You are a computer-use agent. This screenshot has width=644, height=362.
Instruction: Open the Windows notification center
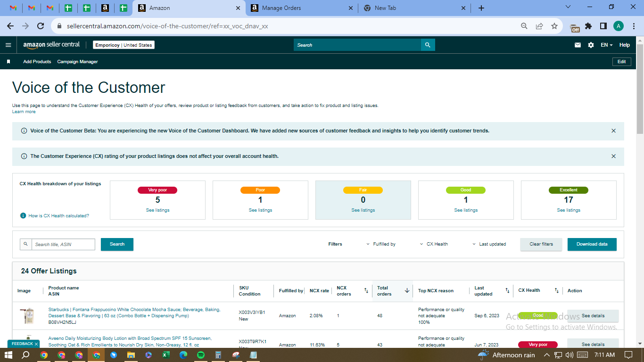[628, 355]
